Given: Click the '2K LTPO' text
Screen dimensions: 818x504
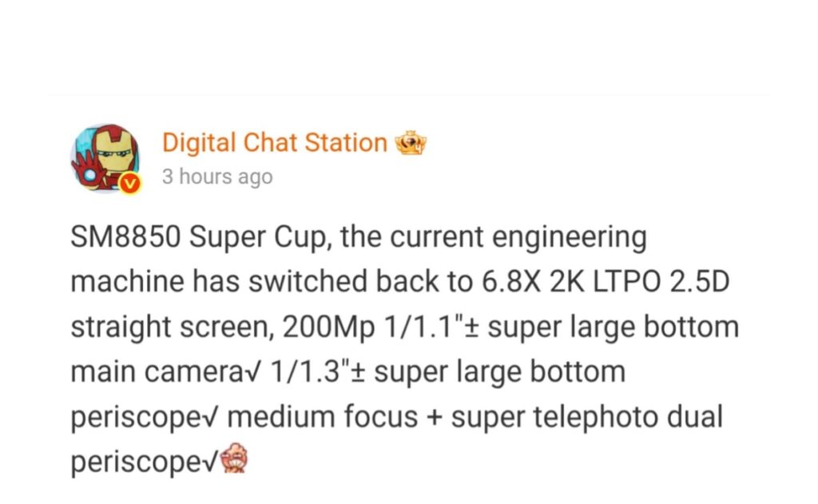Looking at the screenshot, I should (606, 282).
